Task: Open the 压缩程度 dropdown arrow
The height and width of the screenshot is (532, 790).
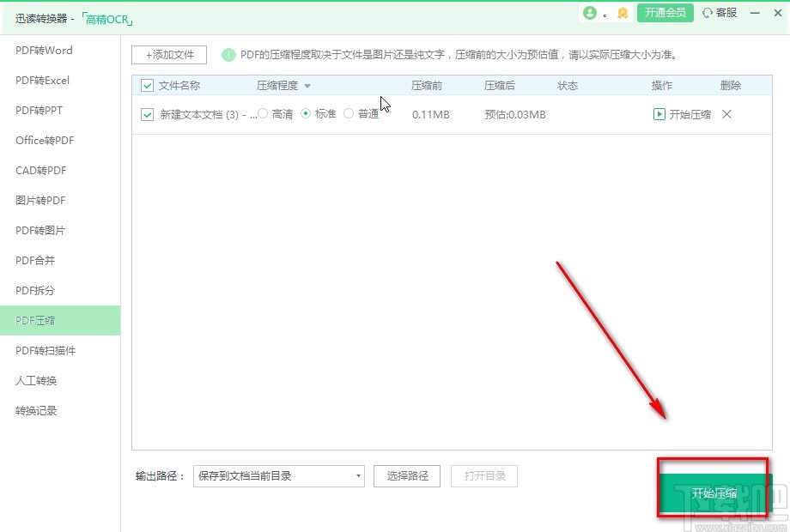Action: coord(309,86)
